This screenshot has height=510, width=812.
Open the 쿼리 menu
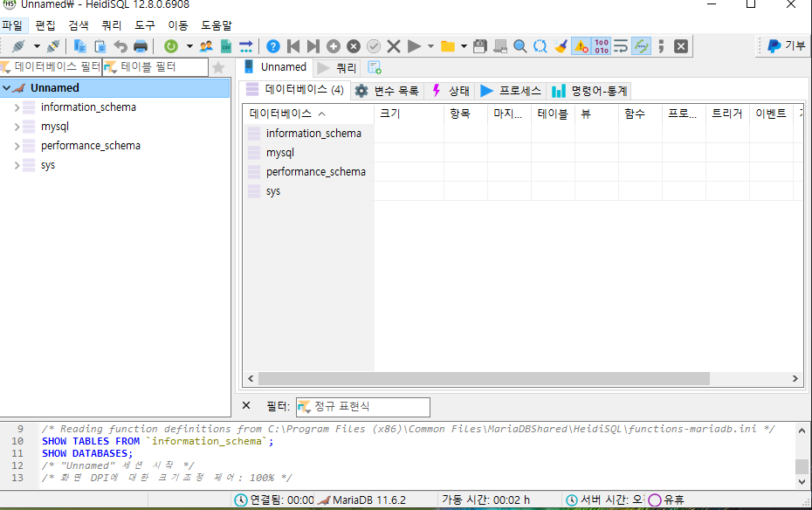(x=112, y=25)
